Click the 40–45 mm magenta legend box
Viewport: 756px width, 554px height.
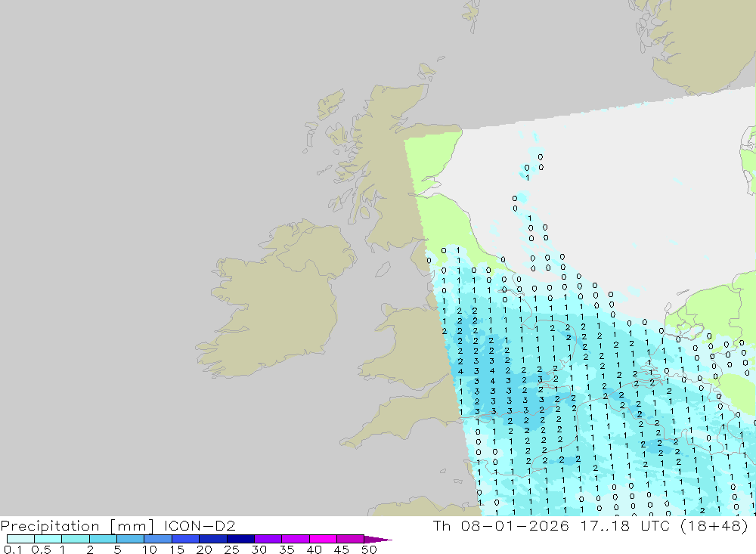pyautogui.click(x=323, y=539)
